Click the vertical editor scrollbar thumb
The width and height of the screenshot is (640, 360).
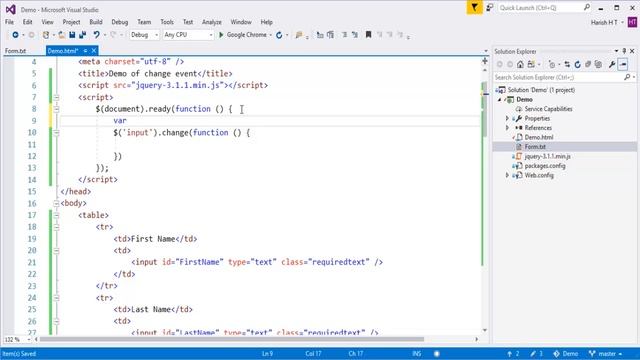(484, 109)
